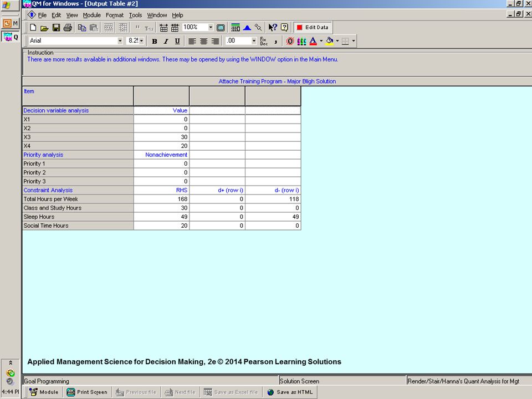The height and width of the screenshot is (399, 532).
Task: Align text right
Action: [215, 42]
